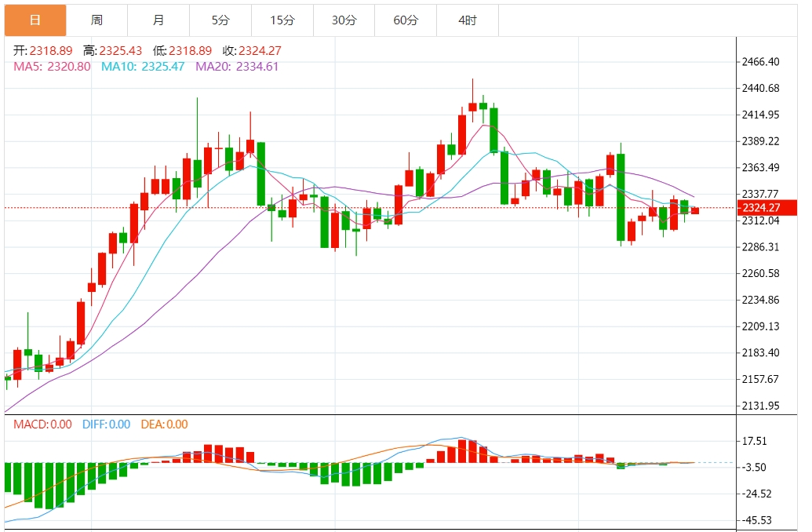Click the 2414.95 price axis label

(760, 115)
